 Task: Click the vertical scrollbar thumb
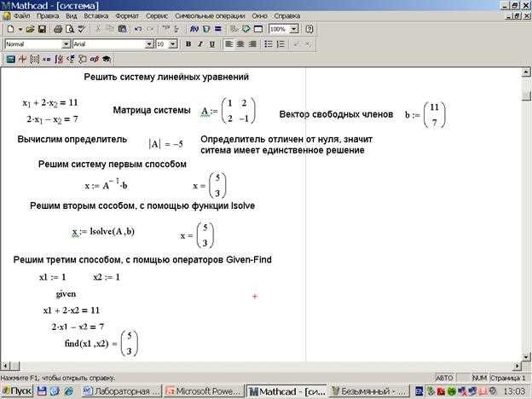526,95
